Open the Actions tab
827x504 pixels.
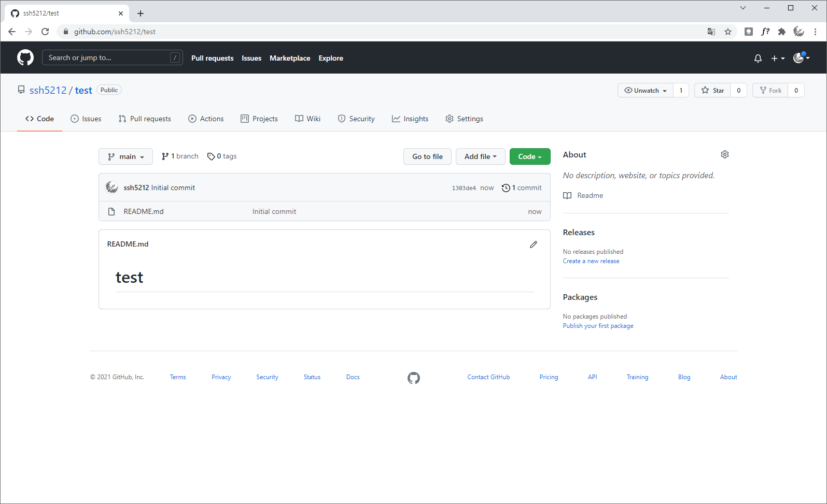(x=206, y=119)
